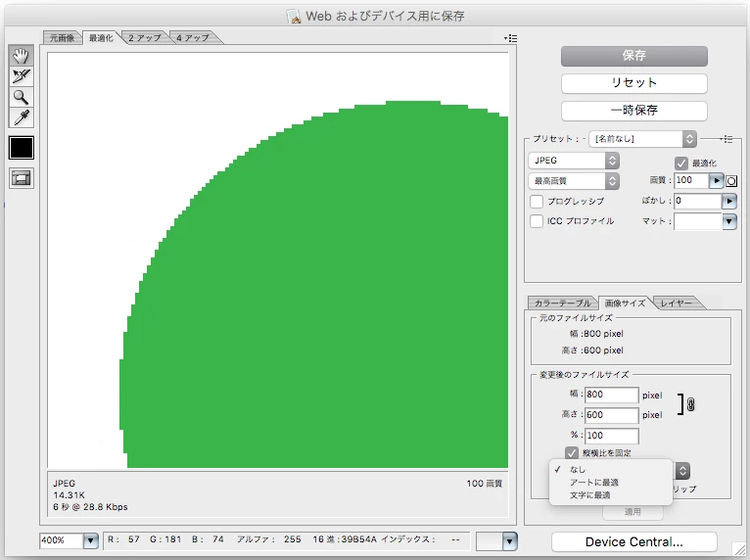Enable the ICC プロファイル checkbox

[x=537, y=221]
